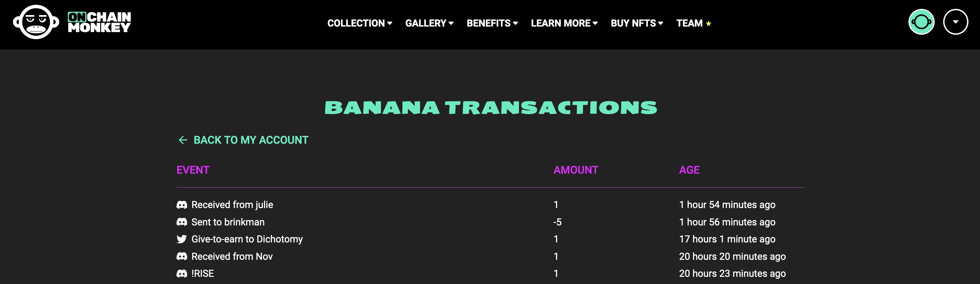Click the back arrow icon before Back To My Account
Viewport: 980px width, 284px height.
[183, 140]
